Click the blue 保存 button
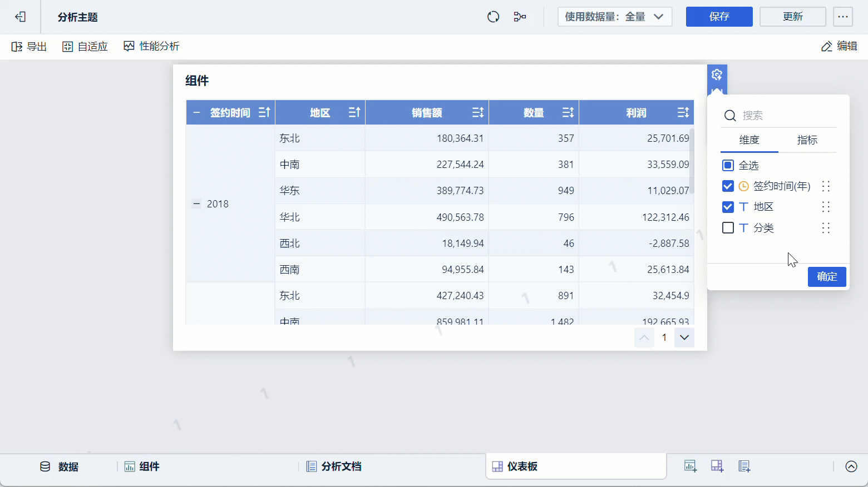This screenshot has width=868, height=487. (719, 17)
